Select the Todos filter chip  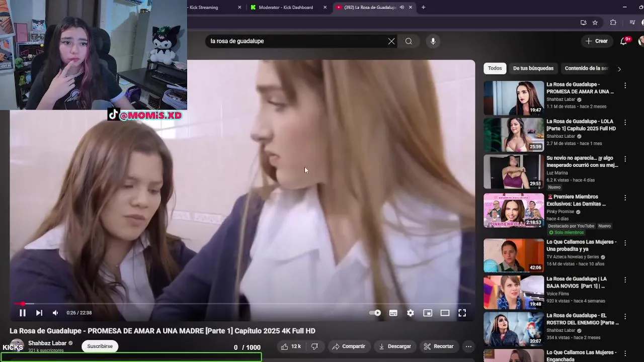(x=495, y=68)
